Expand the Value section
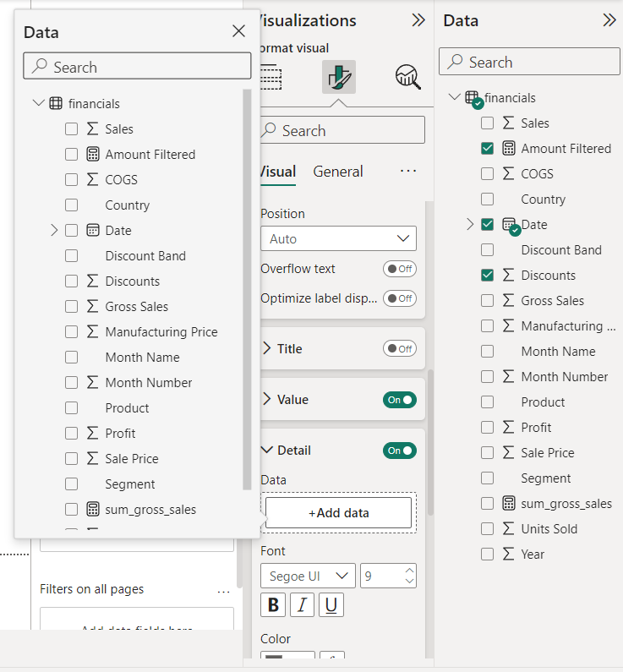The width and height of the screenshot is (623, 672). pyautogui.click(x=267, y=399)
